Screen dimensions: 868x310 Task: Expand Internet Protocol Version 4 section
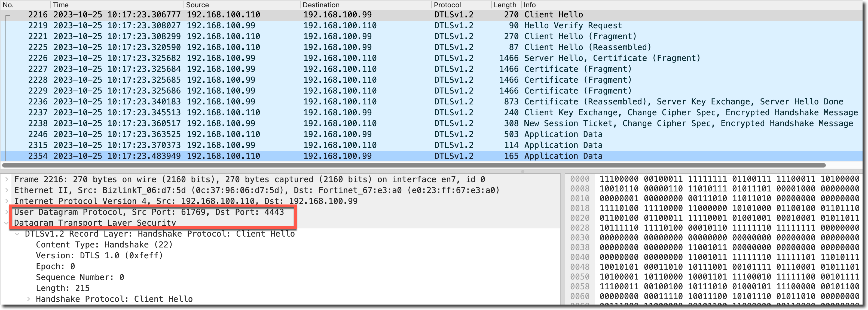(7, 201)
